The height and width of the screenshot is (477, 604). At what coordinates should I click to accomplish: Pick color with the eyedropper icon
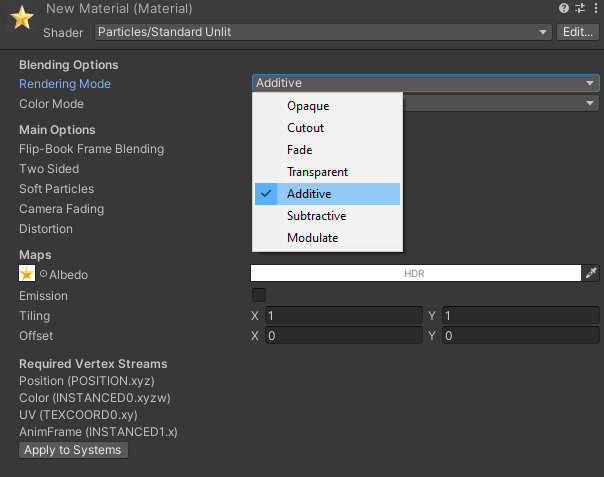pyautogui.click(x=591, y=273)
